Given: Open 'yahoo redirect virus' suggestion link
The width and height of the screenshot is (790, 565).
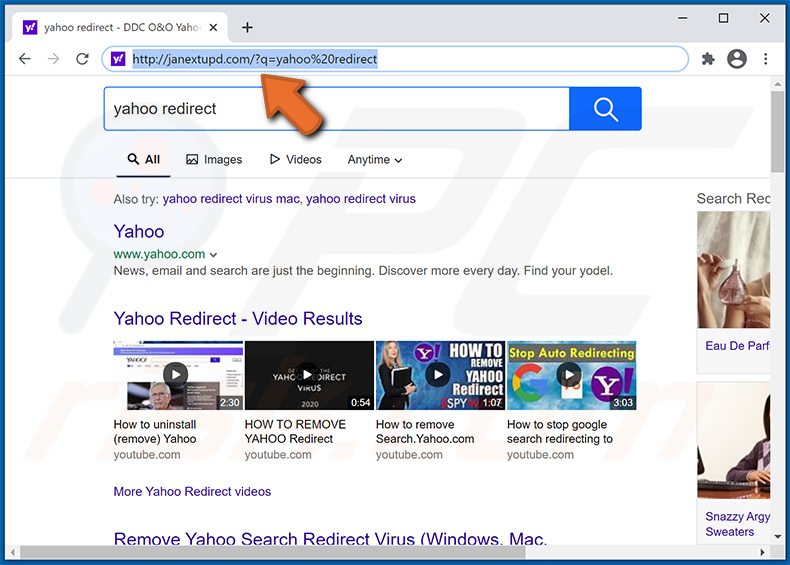Looking at the screenshot, I should click(x=361, y=199).
